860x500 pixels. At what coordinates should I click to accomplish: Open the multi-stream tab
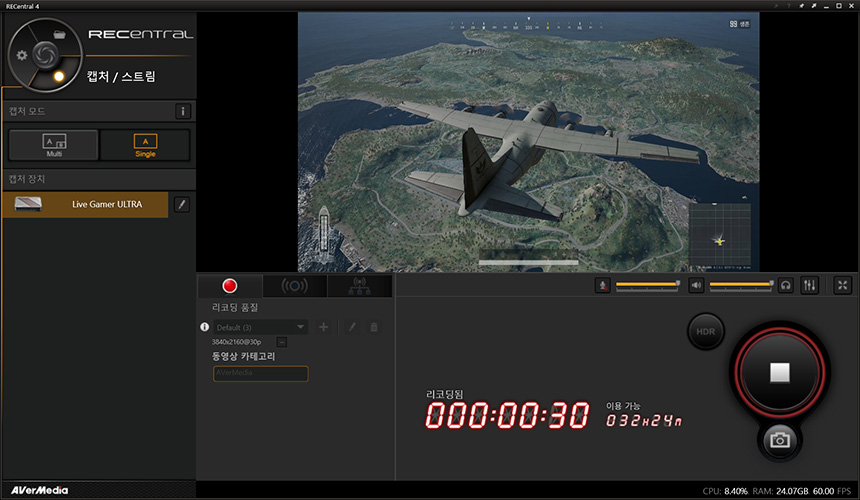click(360, 286)
